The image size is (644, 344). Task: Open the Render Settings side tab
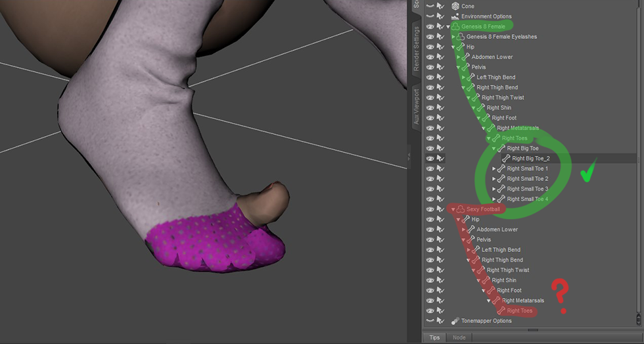(x=415, y=49)
